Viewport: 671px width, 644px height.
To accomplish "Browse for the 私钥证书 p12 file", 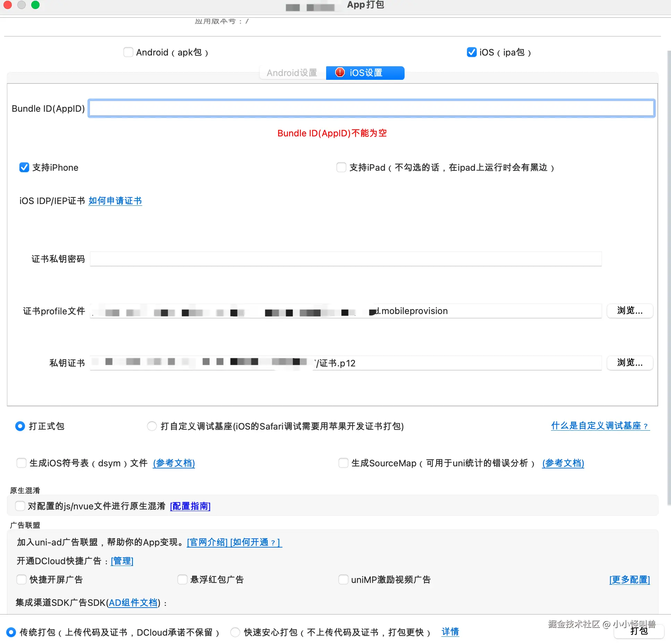I will click(629, 363).
